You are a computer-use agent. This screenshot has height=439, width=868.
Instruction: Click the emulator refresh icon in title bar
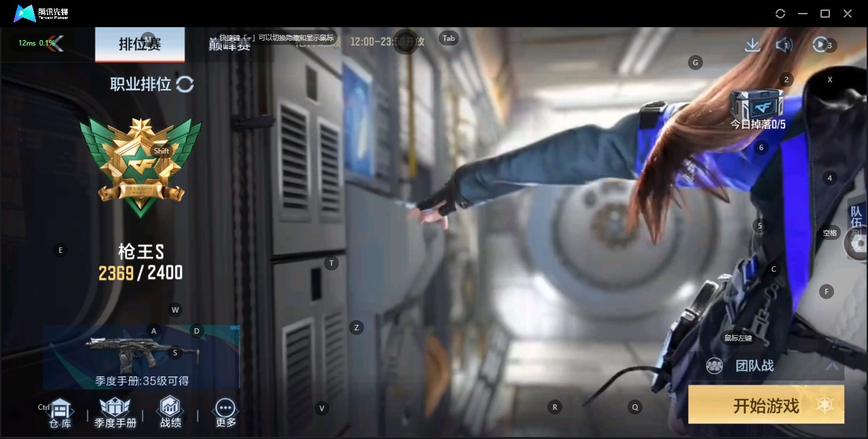pos(780,14)
